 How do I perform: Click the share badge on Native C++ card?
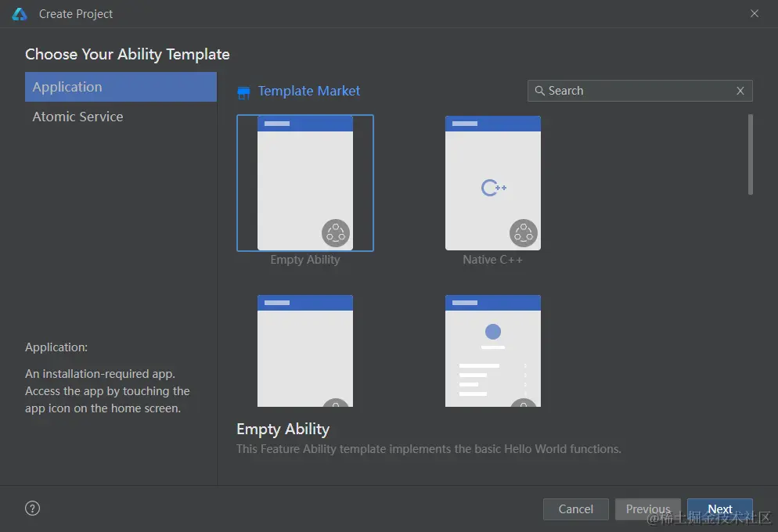click(524, 233)
